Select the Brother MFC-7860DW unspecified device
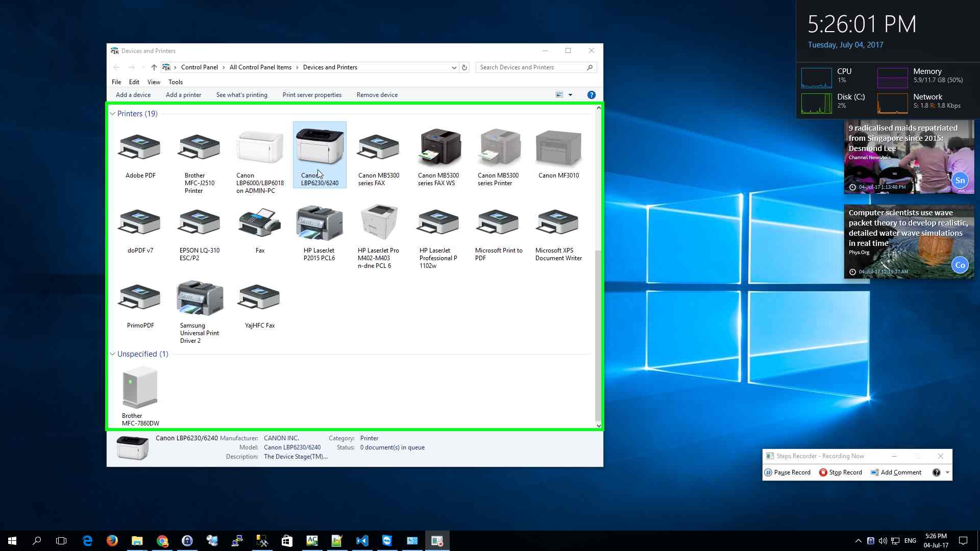This screenshot has width=980, height=551. (x=140, y=388)
